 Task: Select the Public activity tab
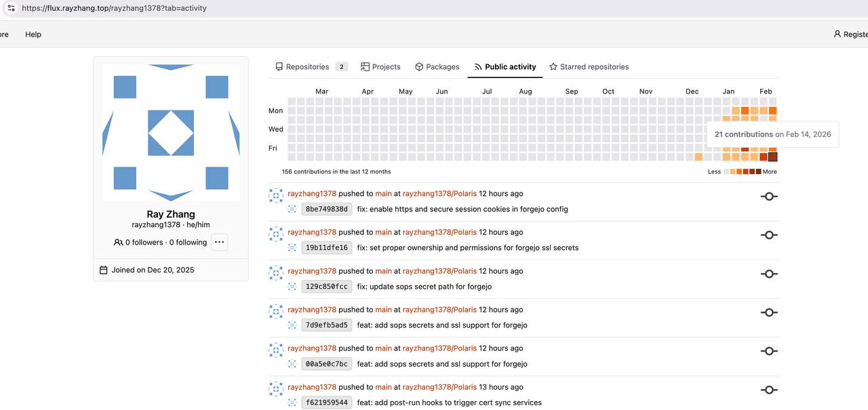coord(505,67)
